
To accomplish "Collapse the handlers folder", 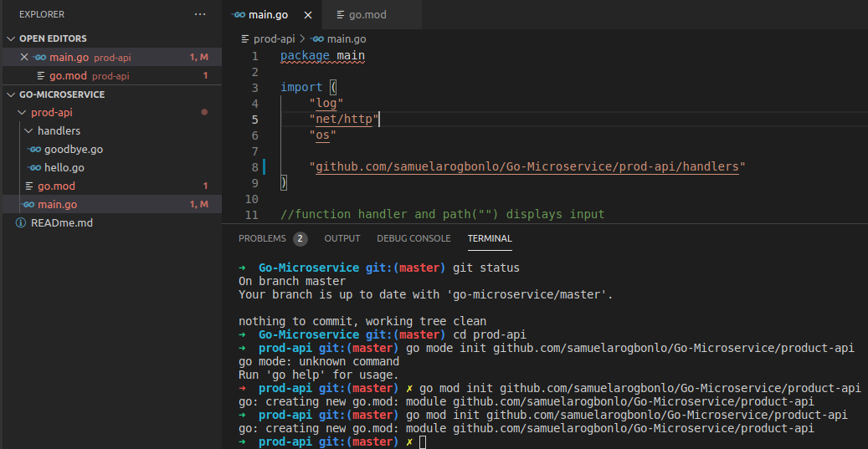I will point(28,130).
